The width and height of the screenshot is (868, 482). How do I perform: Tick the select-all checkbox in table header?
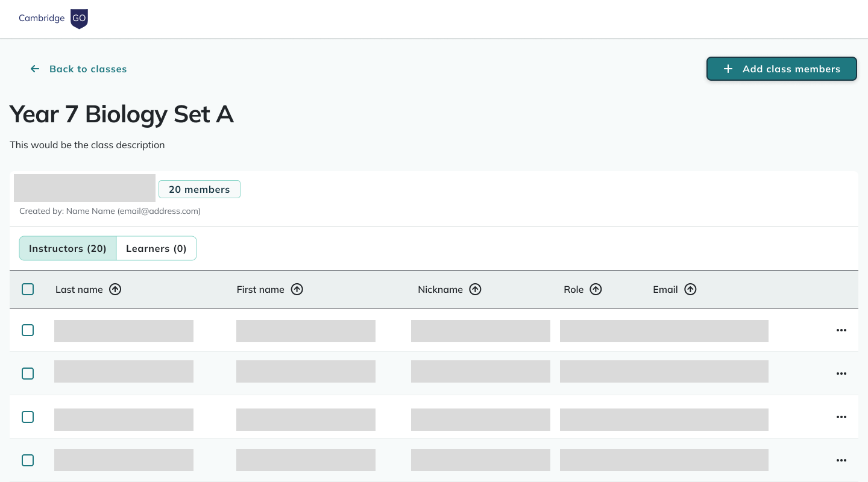[28, 289]
